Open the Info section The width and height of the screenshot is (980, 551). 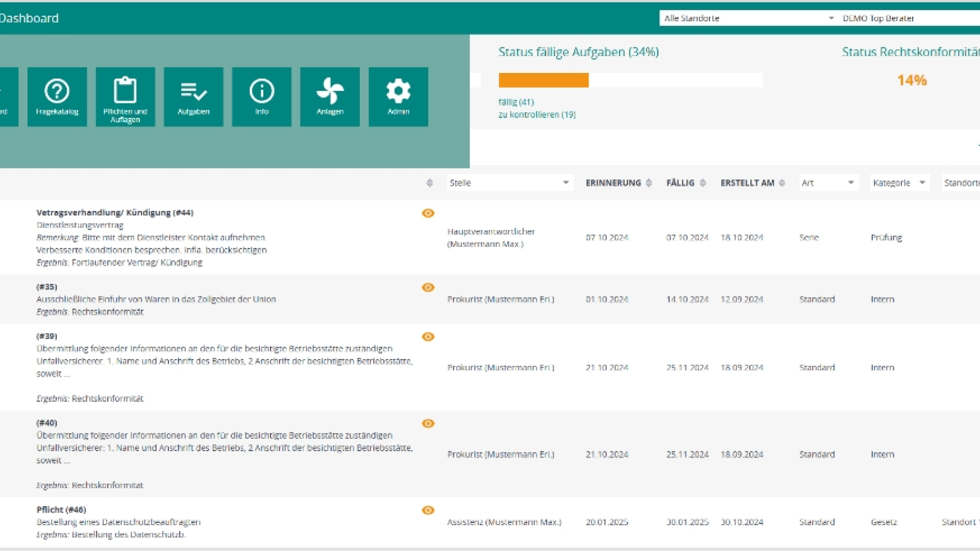tap(261, 97)
